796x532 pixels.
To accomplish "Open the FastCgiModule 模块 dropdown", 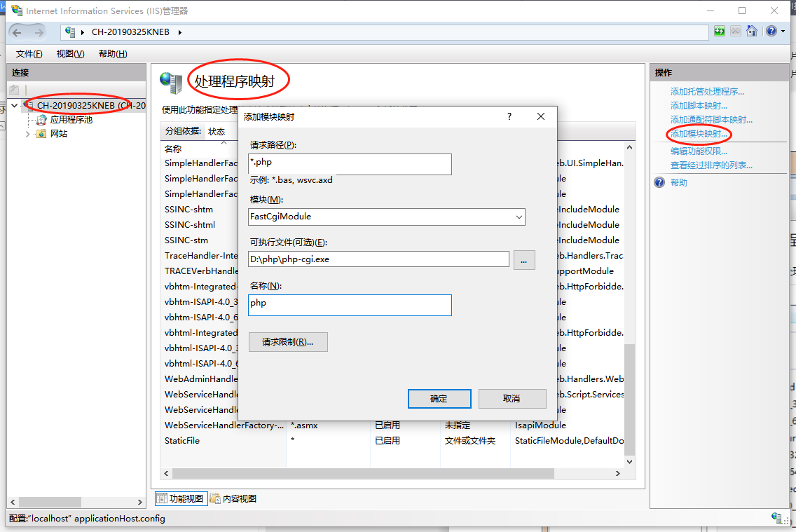I will (519, 217).
